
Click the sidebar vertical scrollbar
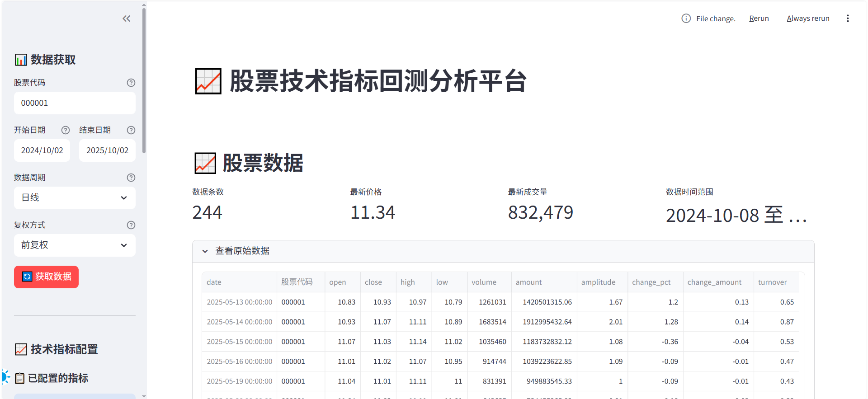[144, 81]
